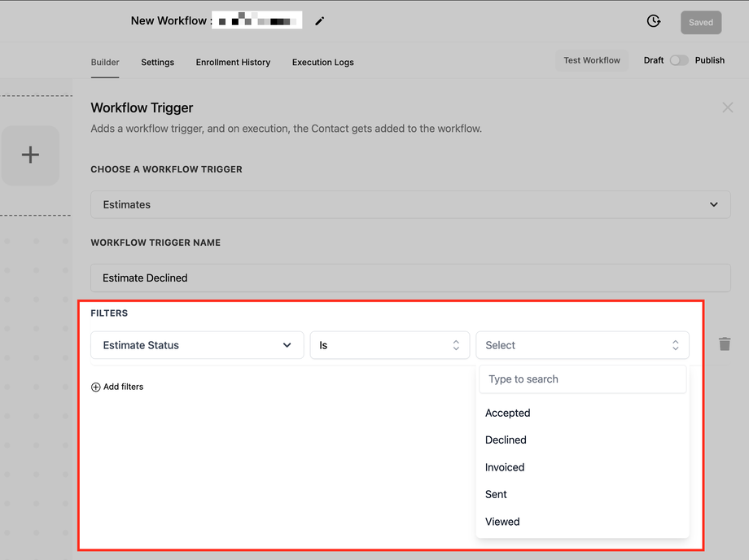Viewport: 749px width, 560px height.
Task: Delete the filter with the trash icon
Action: click(725, 343)
